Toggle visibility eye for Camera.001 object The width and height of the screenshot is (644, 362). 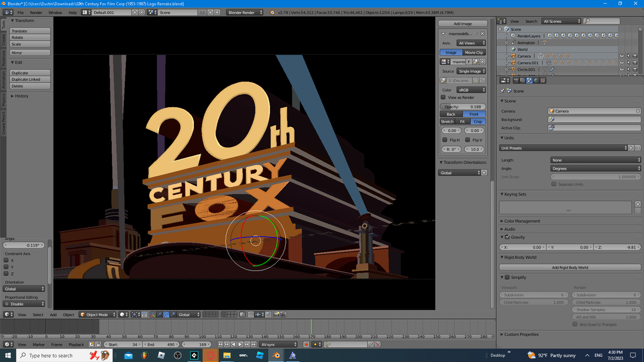[622, 62]
